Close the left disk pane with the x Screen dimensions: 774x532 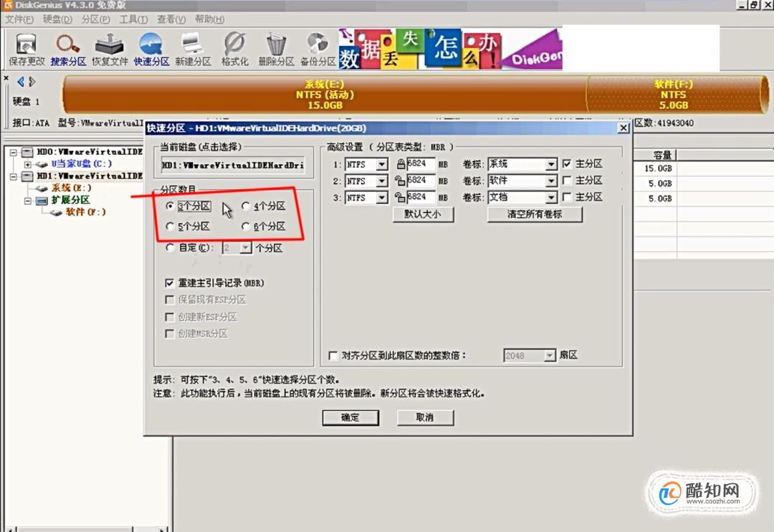(x=6, y=78)
